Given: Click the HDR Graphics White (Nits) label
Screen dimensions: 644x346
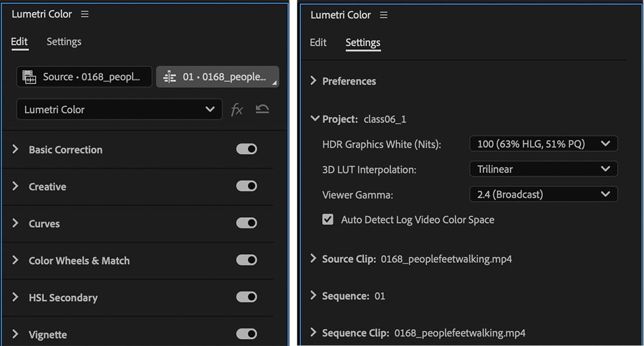Looking at the screenshot, I should point(382,145).
